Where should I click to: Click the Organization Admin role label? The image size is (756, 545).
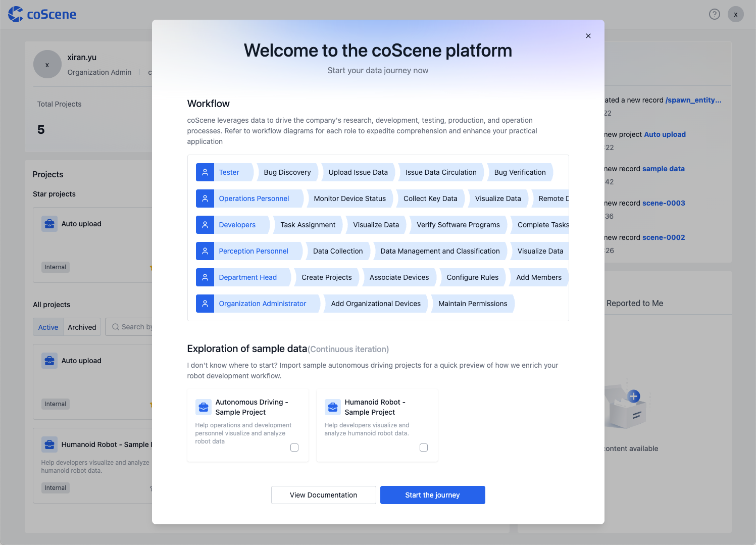click(99, 72)
